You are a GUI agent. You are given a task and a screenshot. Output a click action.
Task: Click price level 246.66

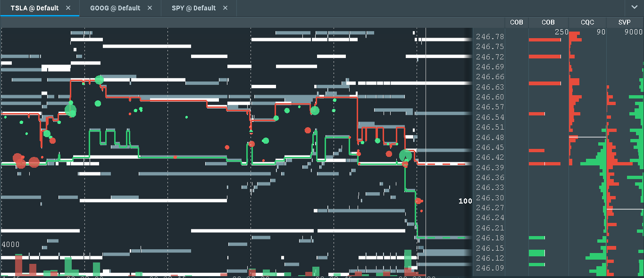(490, 77)
